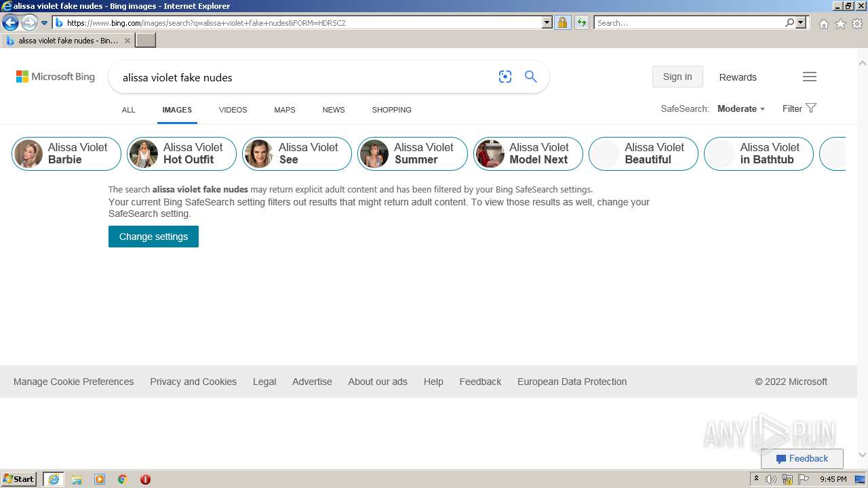Switch to the NEWS tab
868x488 pixels.
point(334,110)
